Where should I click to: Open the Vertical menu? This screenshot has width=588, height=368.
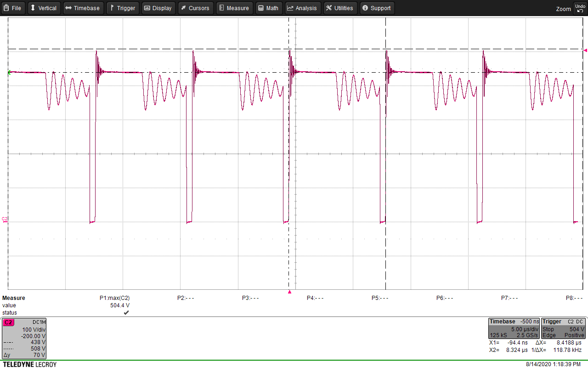coord(43,8)
